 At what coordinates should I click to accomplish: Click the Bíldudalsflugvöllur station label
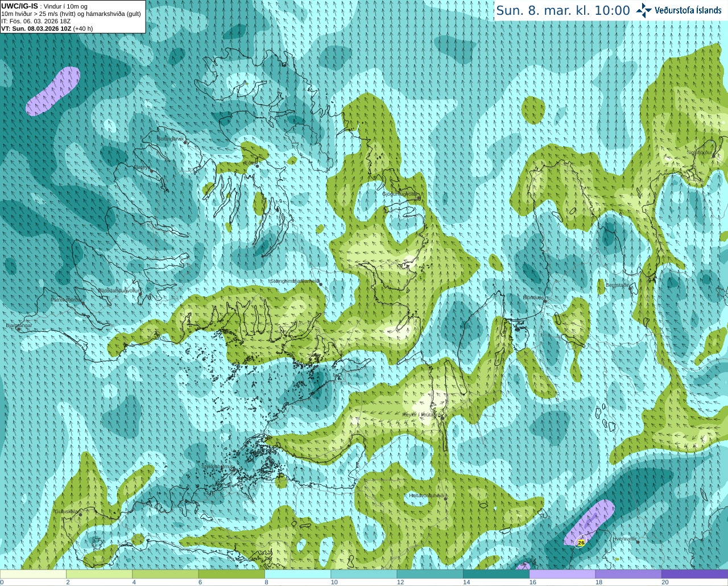pos(119,290)
